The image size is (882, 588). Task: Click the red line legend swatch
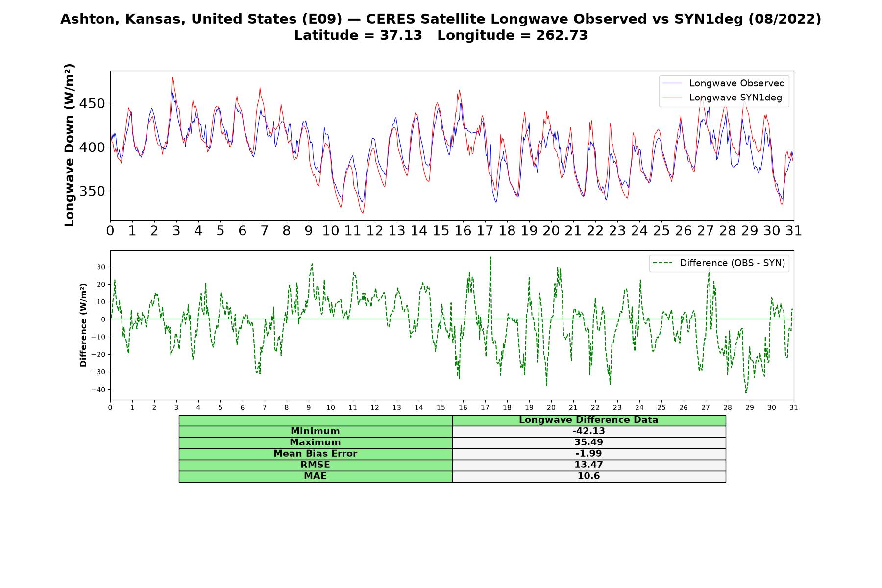tap(672, 98)
